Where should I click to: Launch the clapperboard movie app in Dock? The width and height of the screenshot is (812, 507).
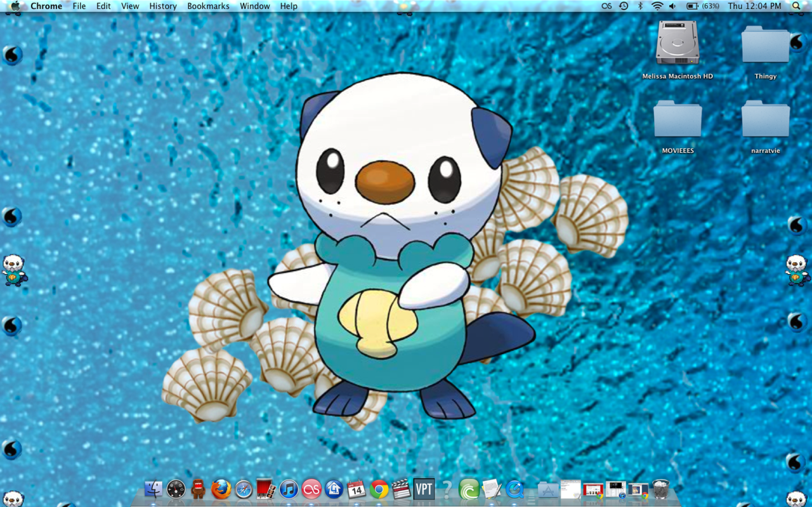point(401,489)
